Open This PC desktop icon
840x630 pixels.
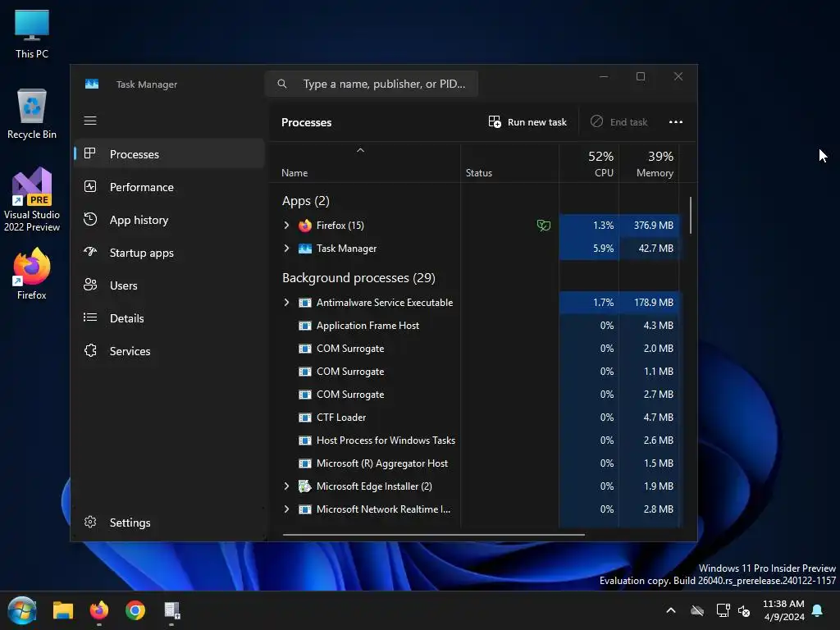[x=32, y=34]
